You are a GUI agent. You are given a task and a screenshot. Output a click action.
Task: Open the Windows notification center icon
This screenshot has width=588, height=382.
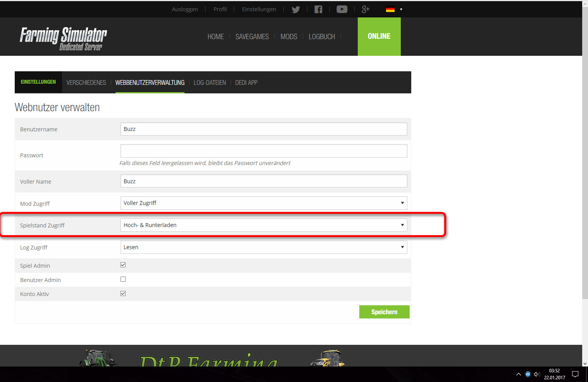point(575,374)
